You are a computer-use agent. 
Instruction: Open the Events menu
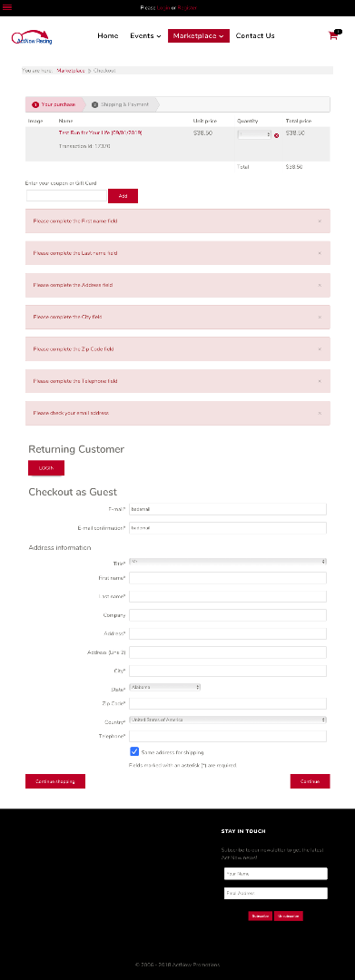point(145,35)
